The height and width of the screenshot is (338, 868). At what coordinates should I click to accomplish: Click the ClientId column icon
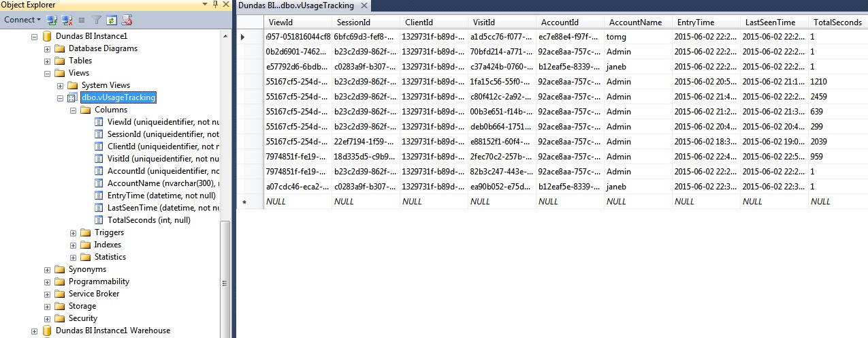[99, 147]
